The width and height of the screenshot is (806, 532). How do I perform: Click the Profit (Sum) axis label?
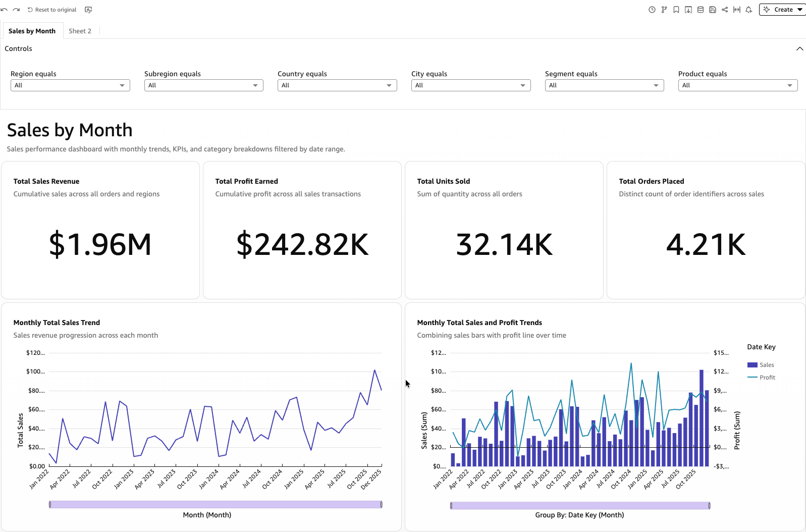pos(737,430)
